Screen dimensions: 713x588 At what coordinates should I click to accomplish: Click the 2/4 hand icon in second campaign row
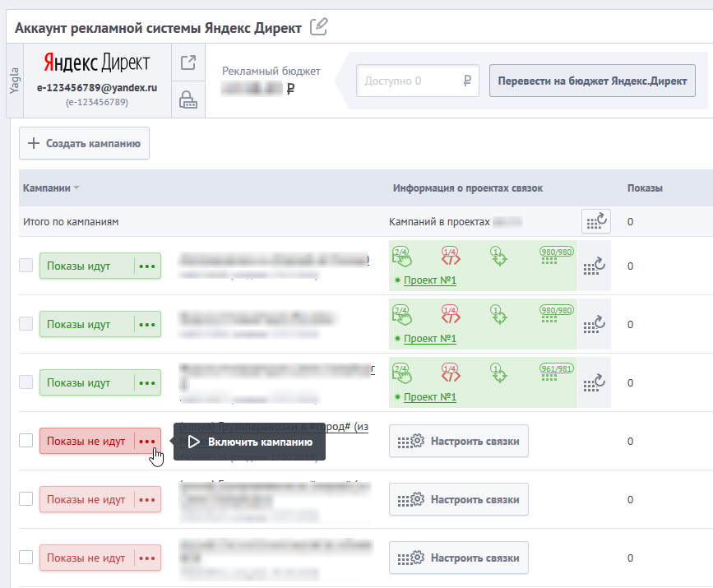tap(401, 315)
